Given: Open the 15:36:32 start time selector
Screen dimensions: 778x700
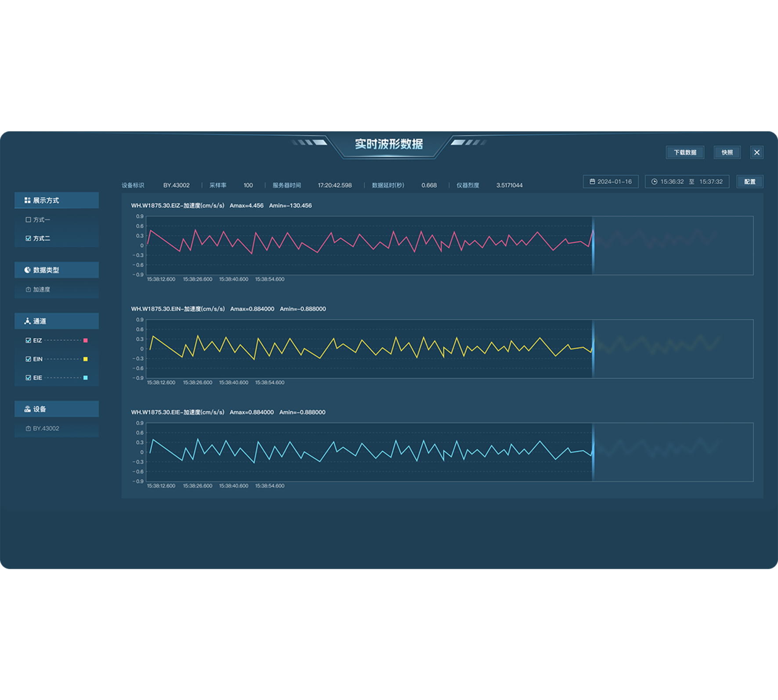Looking at the screenshot, I should click(672, 181).
